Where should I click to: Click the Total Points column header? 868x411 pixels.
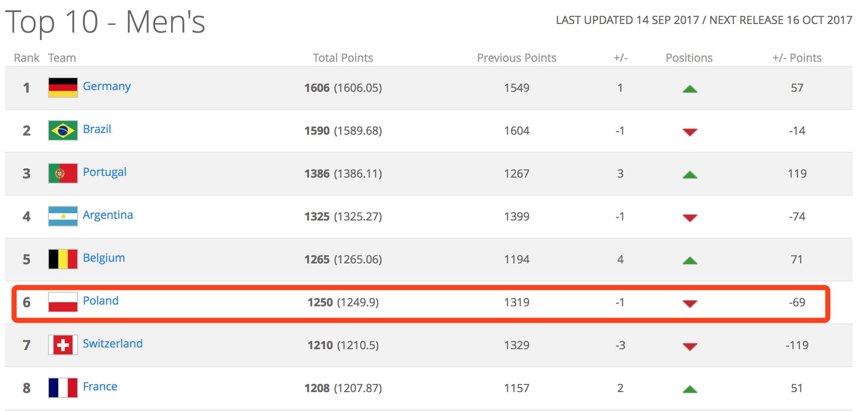point(343,58)
